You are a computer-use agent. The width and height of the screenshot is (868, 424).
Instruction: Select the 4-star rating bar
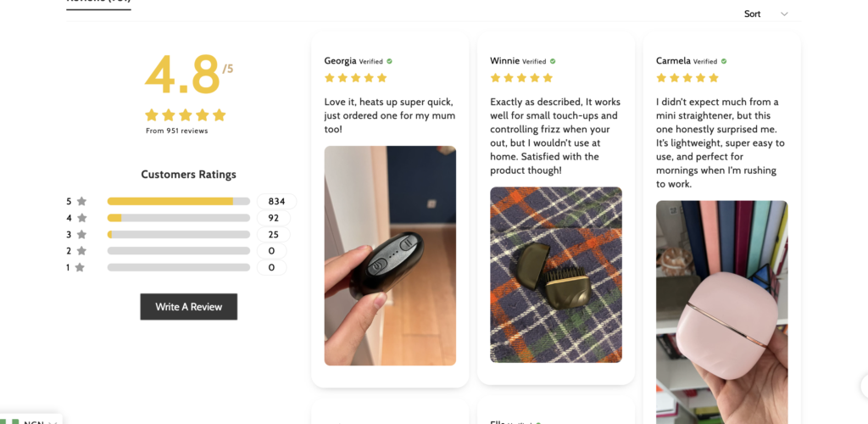[179, 218]
